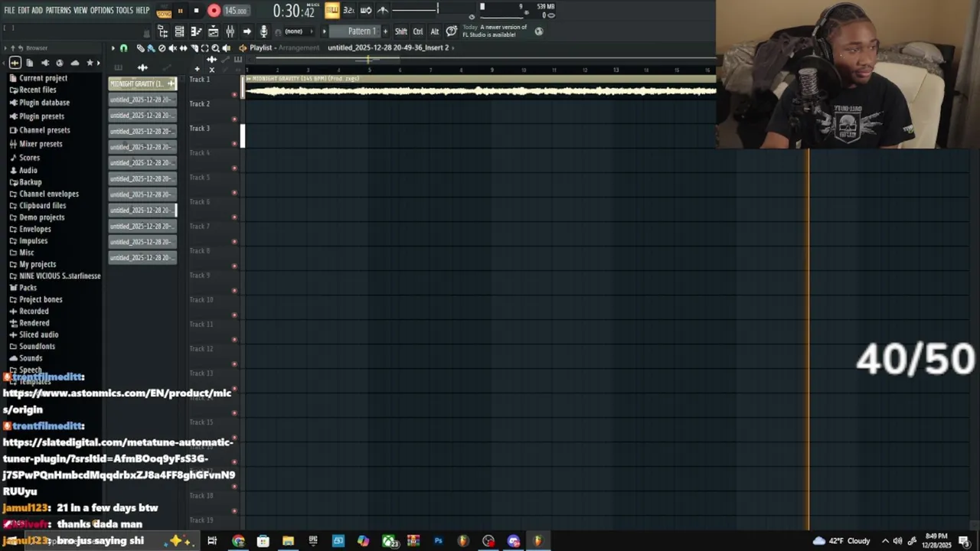This screenshot has width=980, height=551.
Task: Select the Slip tool
Action: [x=183, y=47]
